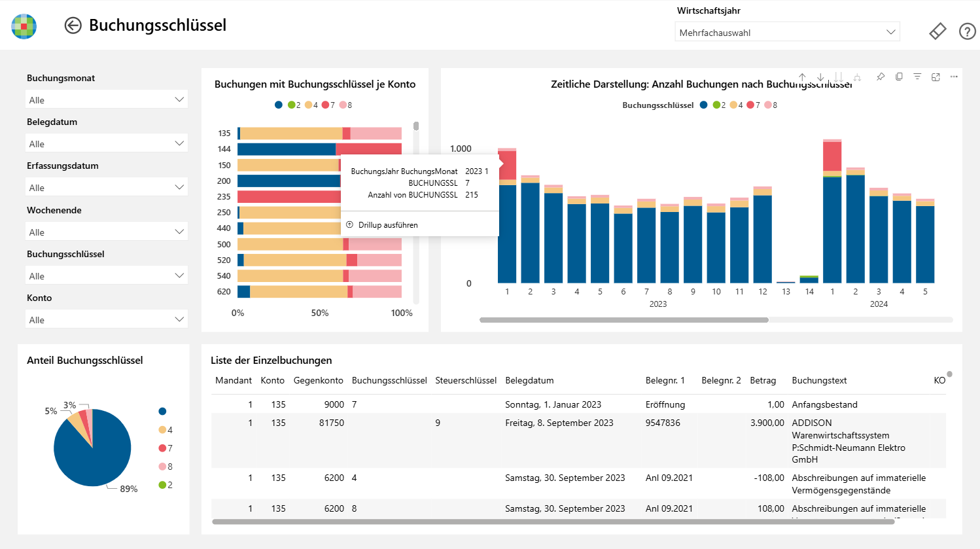Open the Wirtschaftsjahr Mehrfachauswahl dropdown
Screen dimensions: 980x549
coord(787,32)
